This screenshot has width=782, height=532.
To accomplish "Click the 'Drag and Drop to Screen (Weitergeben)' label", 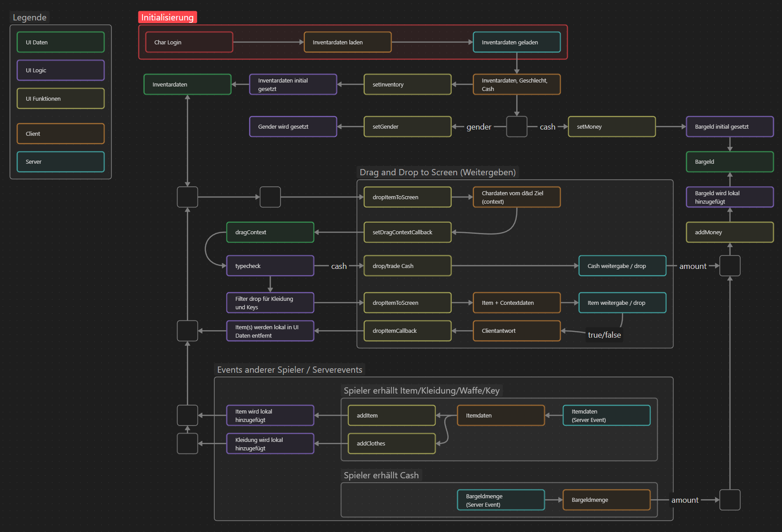I will pyautogui.click(x=438, y=172).
